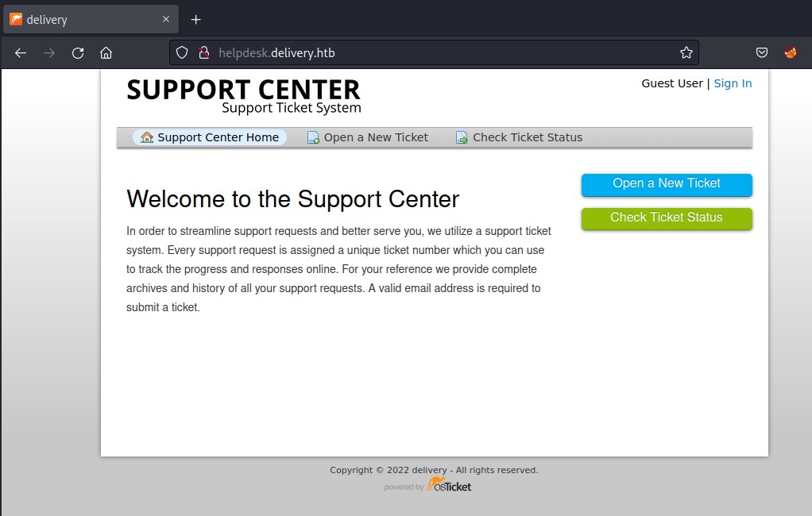Click the SUPPORT CENTER logo
This screenshot has width=812, height=516.
click(243, 95)
